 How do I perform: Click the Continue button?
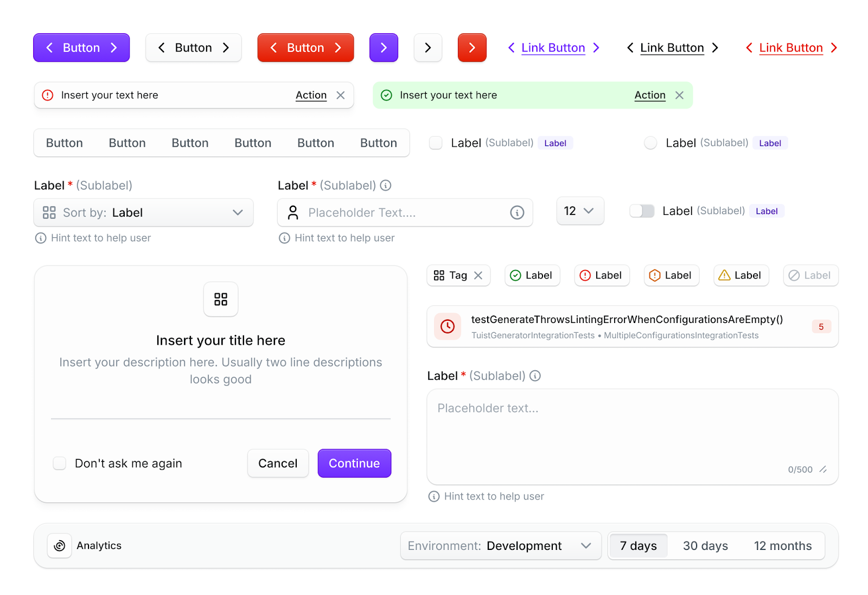354,463
